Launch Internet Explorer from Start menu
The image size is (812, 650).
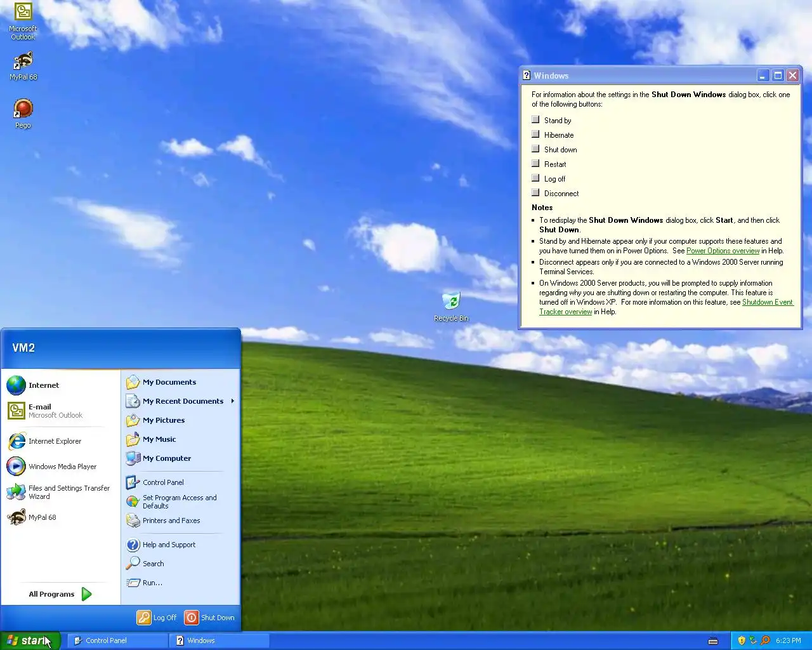click(x=61, y=441)
